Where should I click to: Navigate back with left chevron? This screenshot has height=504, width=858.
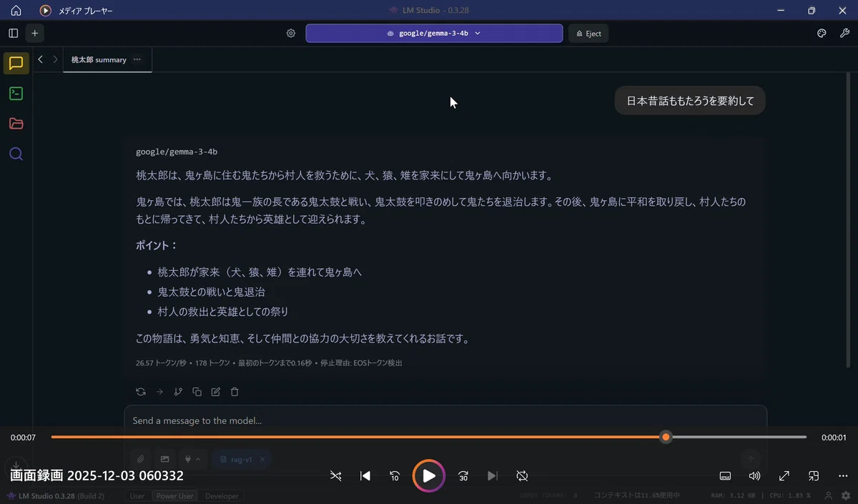point(40,59)
